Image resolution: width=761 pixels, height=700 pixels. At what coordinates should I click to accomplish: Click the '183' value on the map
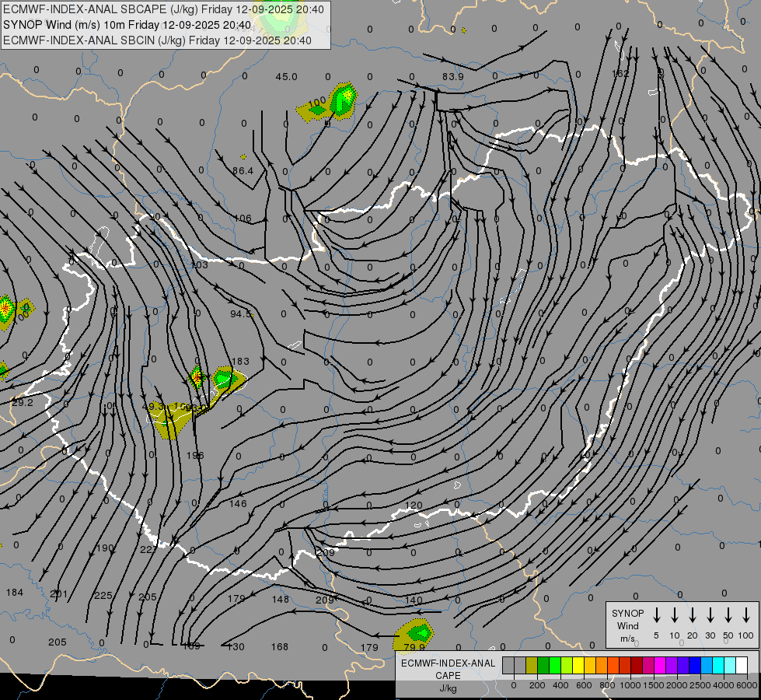pyautogui.click(x=241, y=362)
